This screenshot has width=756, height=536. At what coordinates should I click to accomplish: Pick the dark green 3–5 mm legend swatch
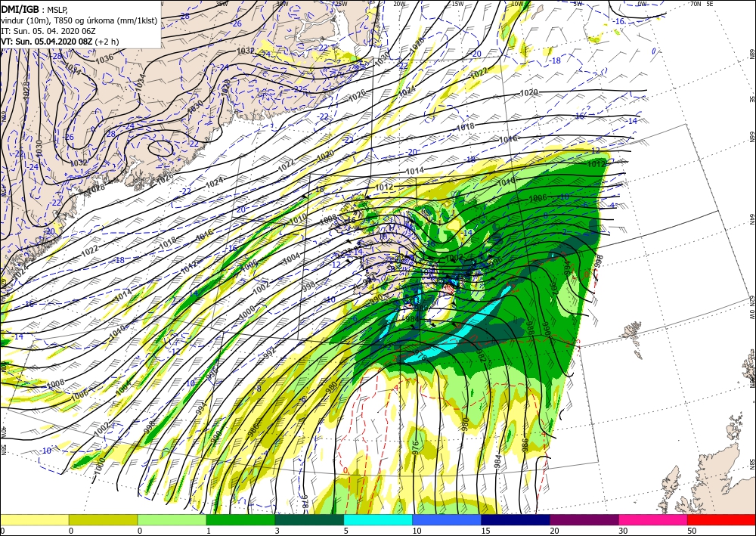click(x=309, y=519)
